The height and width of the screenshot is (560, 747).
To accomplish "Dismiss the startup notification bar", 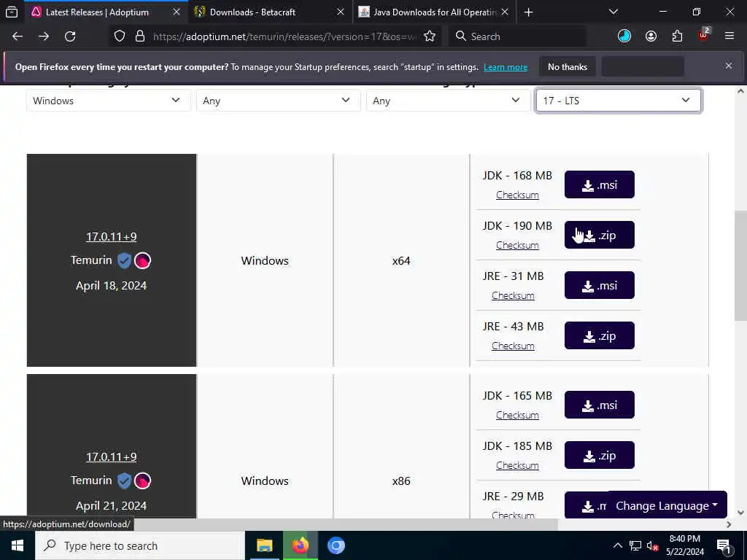I will pyautogui.click(x=729, y=66).
